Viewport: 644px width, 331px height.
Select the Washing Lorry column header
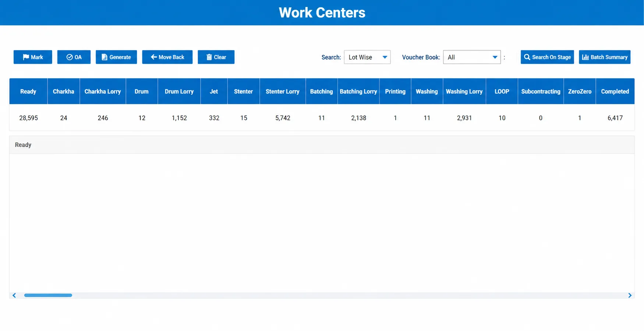pos(464,91)
